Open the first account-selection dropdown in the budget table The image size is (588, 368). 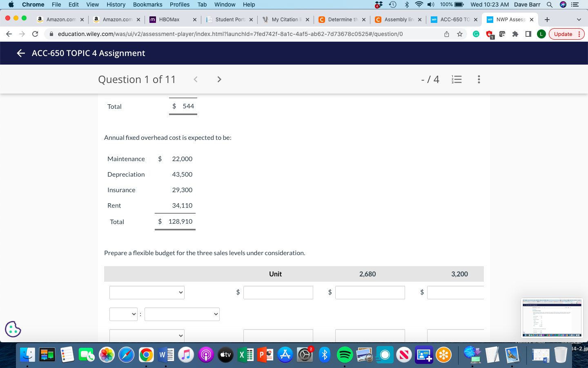tap(147, 292)
